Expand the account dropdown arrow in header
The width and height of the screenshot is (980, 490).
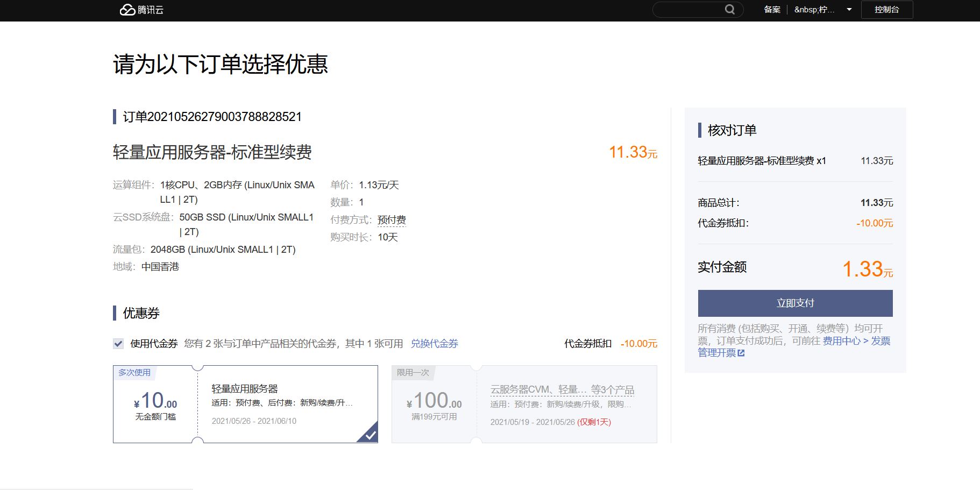[849, 10]
